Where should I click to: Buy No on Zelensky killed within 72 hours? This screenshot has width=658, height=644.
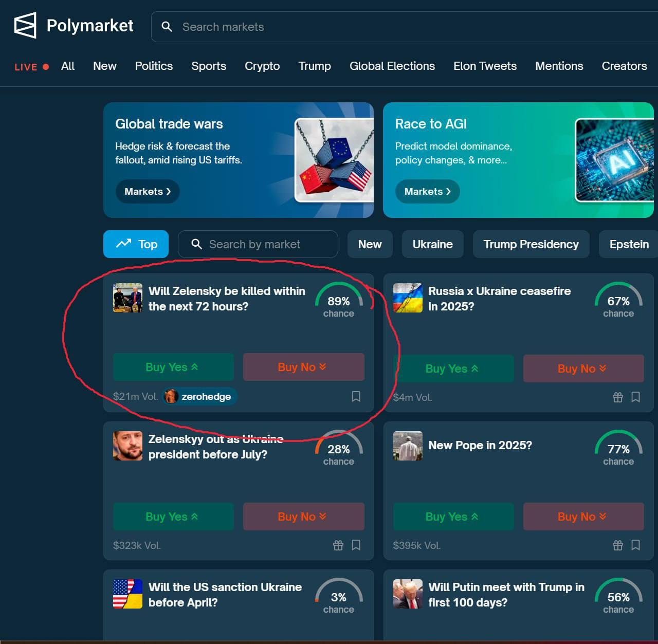coord(303,367)
